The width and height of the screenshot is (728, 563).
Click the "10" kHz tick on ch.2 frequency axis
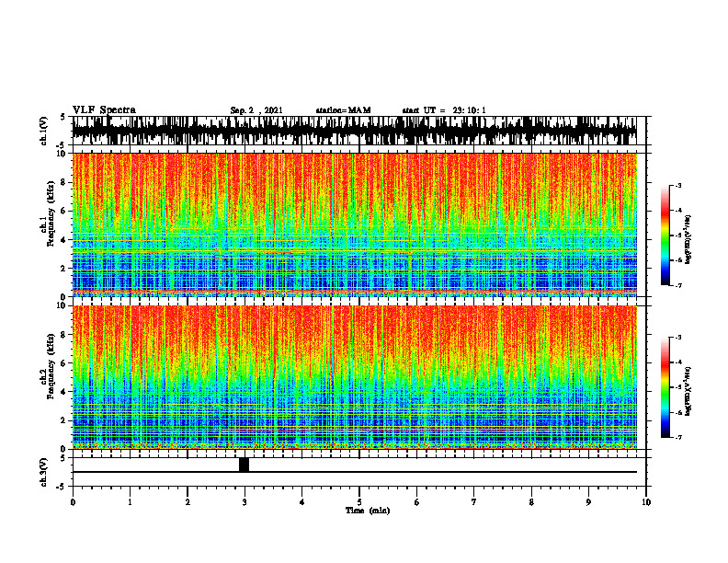(x=63, y=305)
